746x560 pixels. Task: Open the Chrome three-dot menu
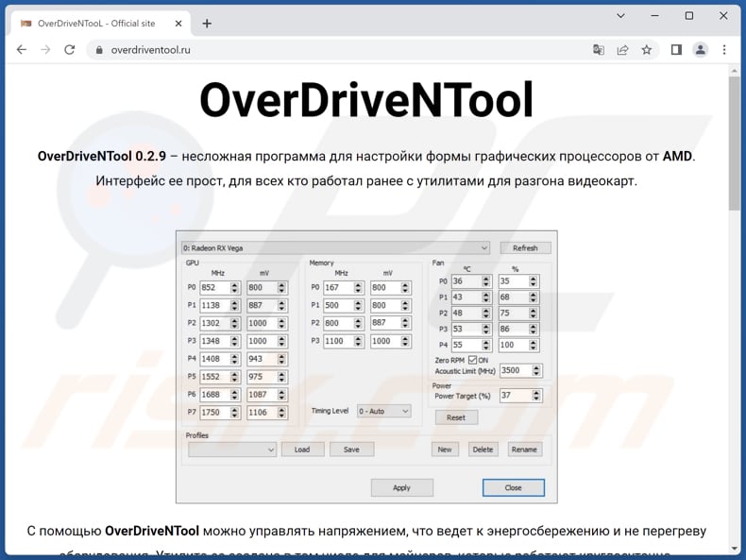tap(725, 50)
